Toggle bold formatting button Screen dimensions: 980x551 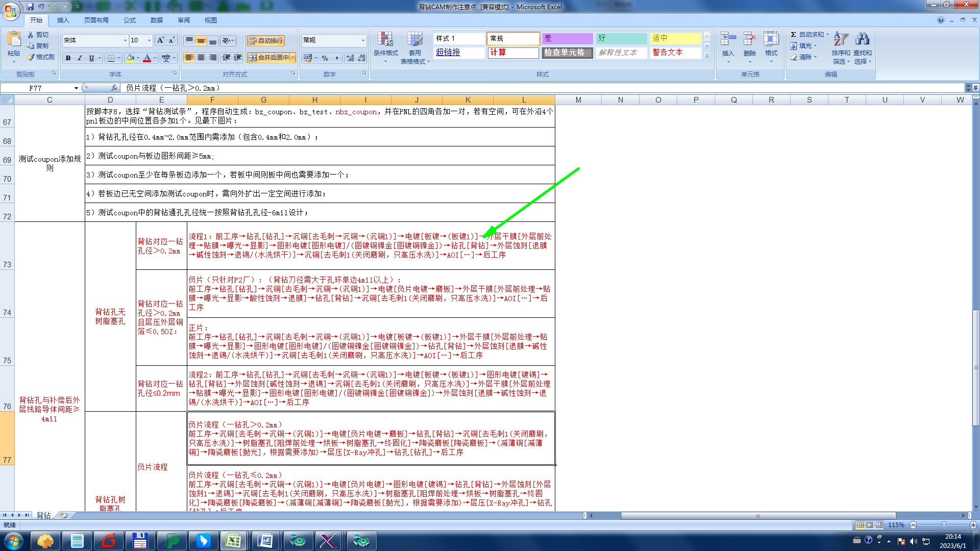tap(68, 58)
